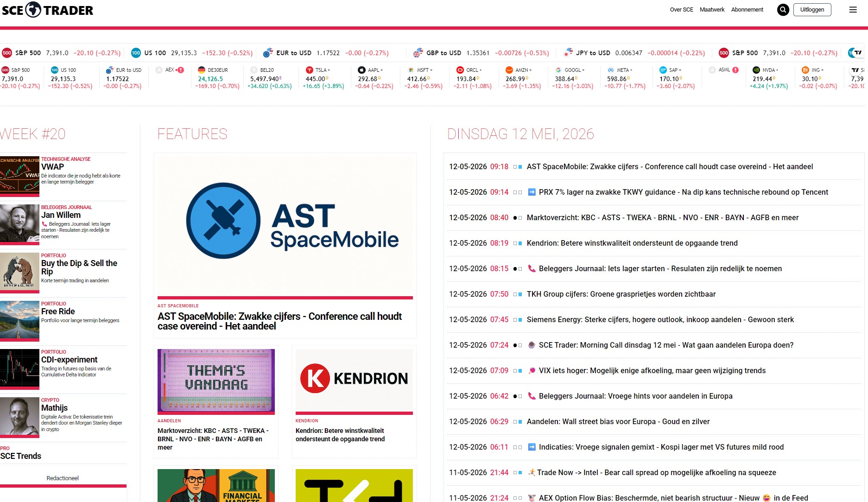This screenshot has height=502, width=868.
Task: Click the Apple logo next to AAPL
Action: click(362, 70)
